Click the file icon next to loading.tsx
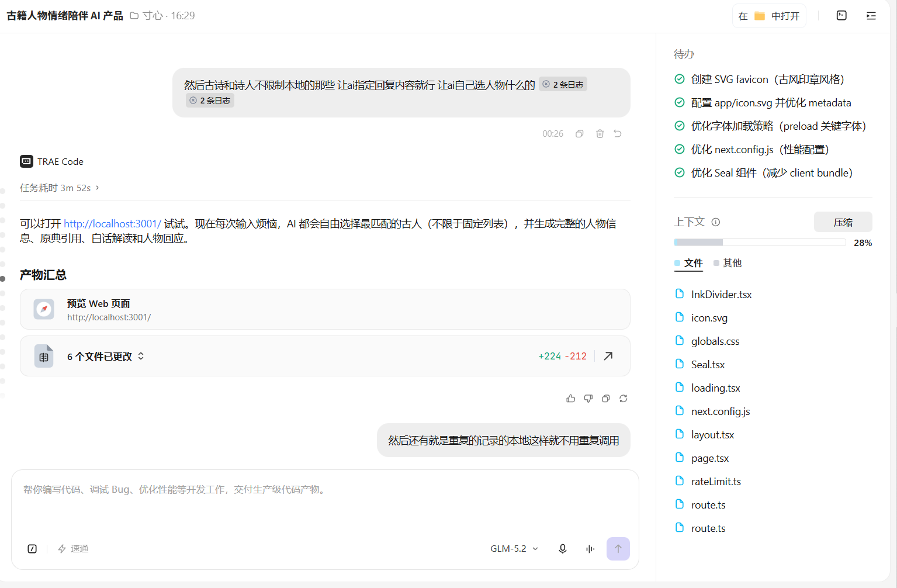The height and width of the screenshot is (588, 897). coord(680,387)
